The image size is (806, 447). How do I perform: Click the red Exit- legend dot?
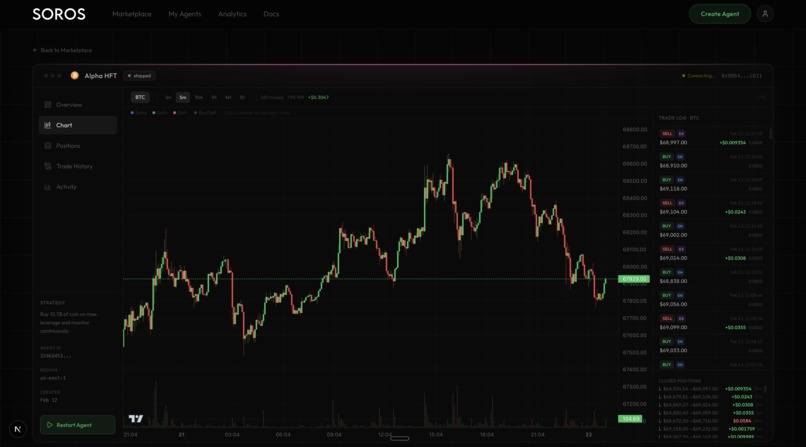[x=175, y=113]
